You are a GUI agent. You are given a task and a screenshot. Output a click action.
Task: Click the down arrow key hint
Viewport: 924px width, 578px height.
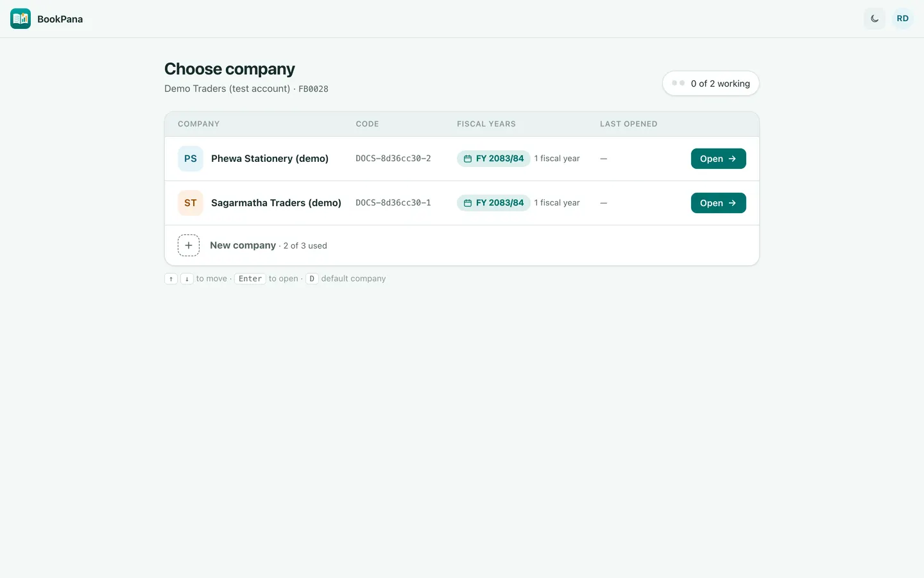coord(187,279)
